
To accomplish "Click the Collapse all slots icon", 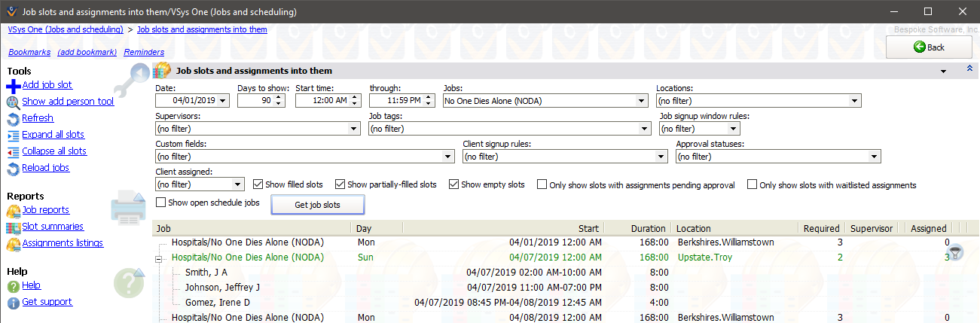I will (x=14, y=152).
